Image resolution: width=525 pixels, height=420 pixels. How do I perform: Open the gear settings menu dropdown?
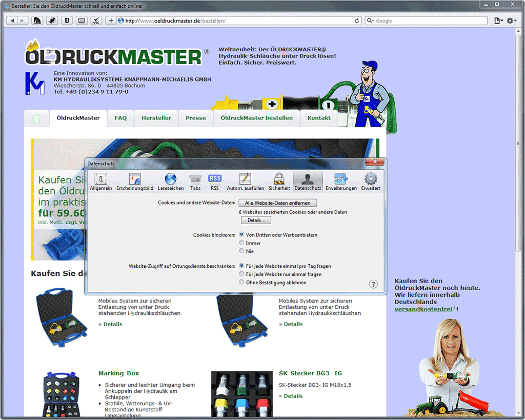point(512,21)
